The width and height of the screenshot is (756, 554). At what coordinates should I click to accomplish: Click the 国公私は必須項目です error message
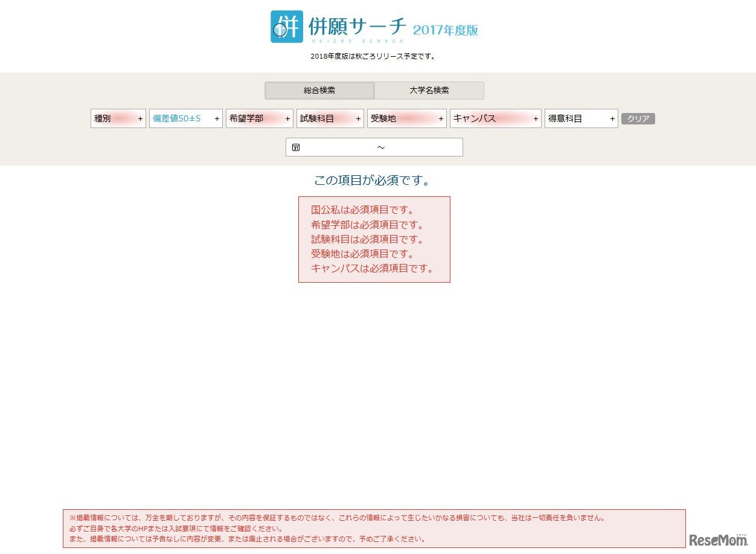[x=362, y=210]
